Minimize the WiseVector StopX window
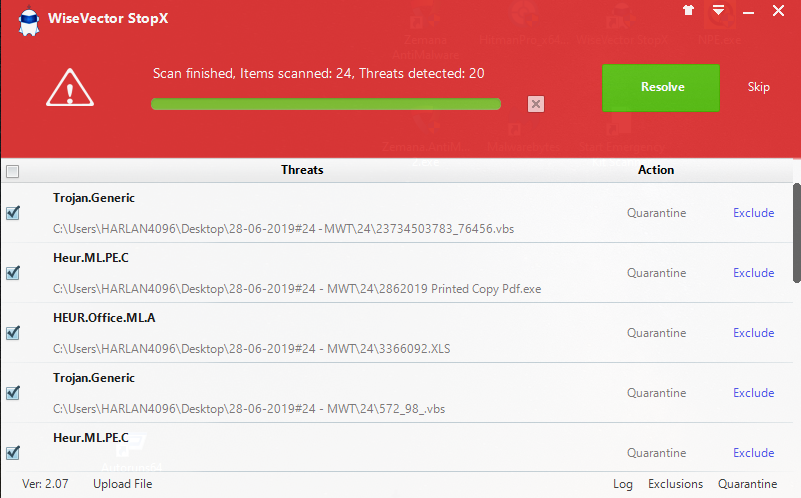This screenshot has width=801, height=498. (748, 12)
